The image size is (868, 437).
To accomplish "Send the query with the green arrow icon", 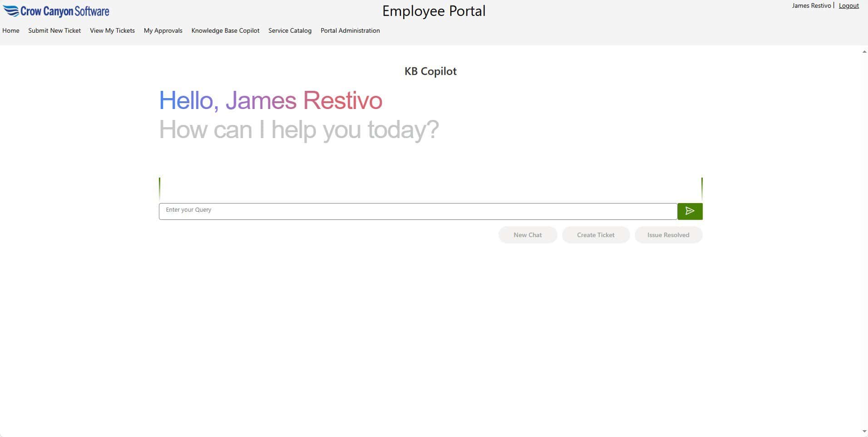I will 690,211.
